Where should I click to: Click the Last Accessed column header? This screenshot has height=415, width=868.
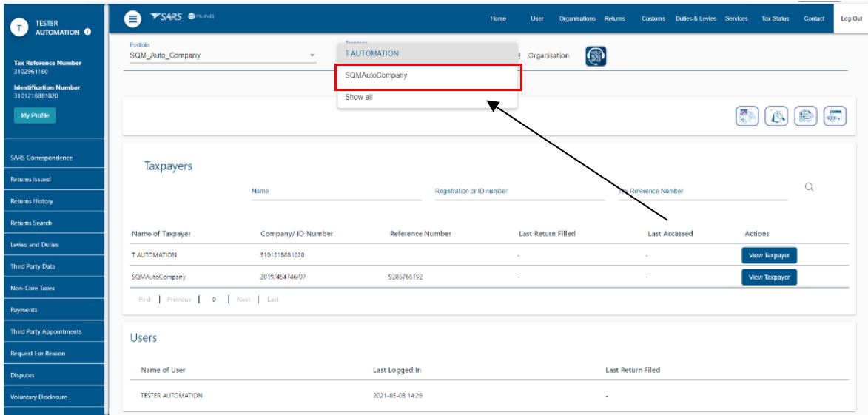click(670, 234)
